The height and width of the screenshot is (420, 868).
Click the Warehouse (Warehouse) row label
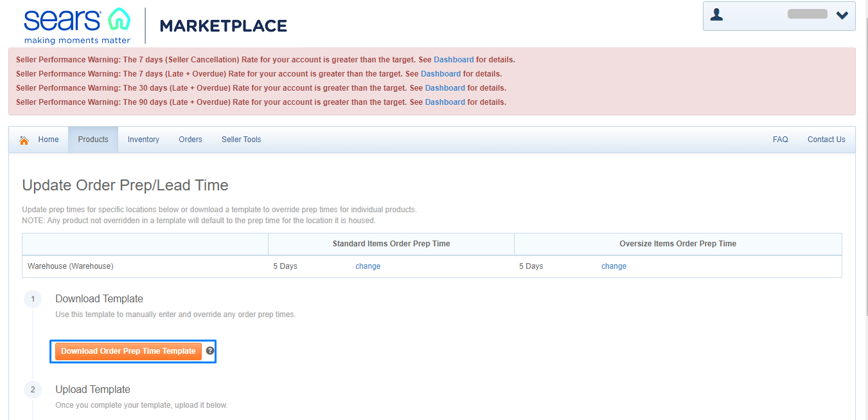coord(71,266)
